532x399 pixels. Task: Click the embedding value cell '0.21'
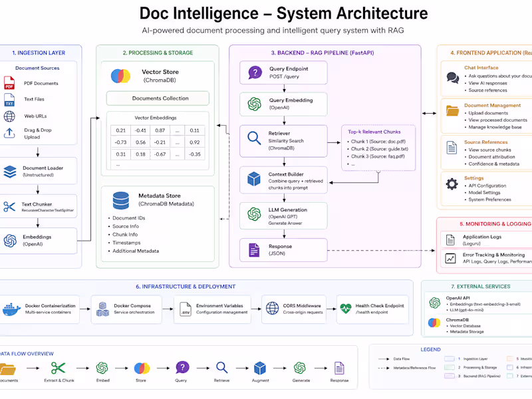click(x=121, y=130)
